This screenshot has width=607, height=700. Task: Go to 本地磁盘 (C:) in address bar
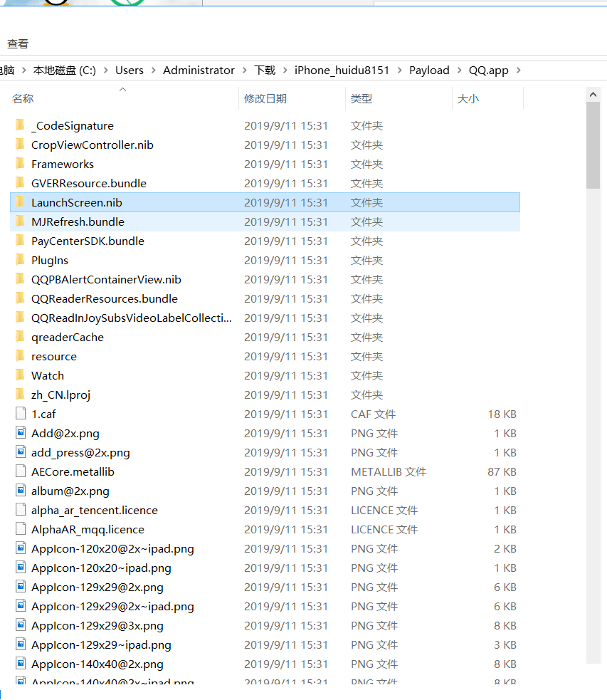coord(65,70)
